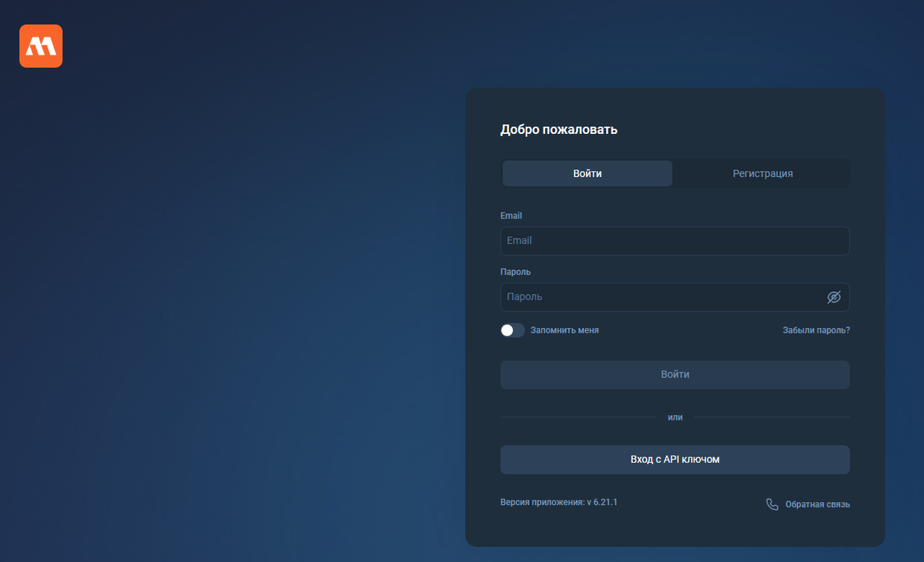Viewport: 924px width, 562px height.
Task: Click the Добро пожаловать heading
Action: tap(560, 129)
